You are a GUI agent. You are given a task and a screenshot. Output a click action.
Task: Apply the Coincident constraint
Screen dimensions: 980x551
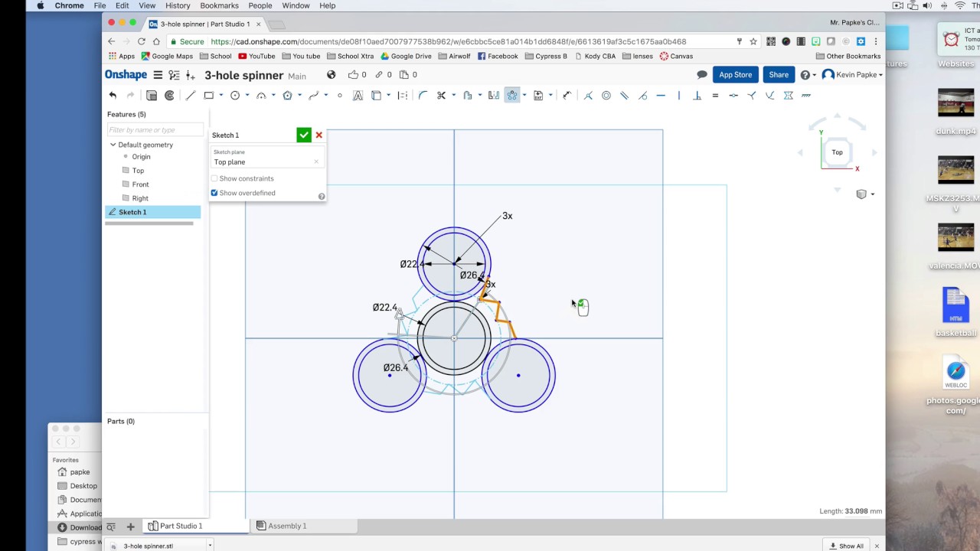point(588,96)
